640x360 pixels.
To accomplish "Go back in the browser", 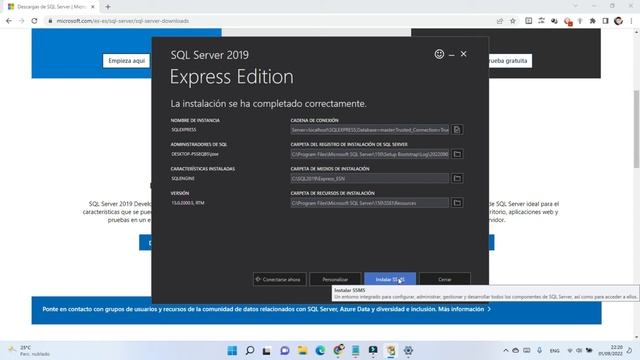I will tap(9, 21).
